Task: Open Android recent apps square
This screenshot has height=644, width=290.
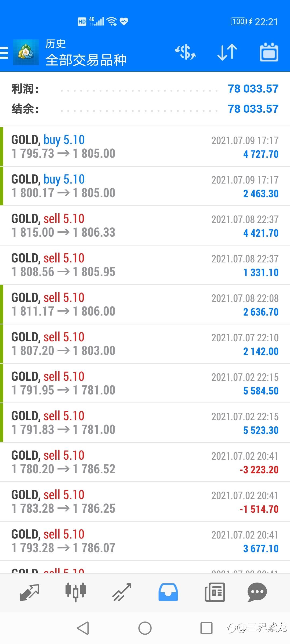Action: [206, 628]
